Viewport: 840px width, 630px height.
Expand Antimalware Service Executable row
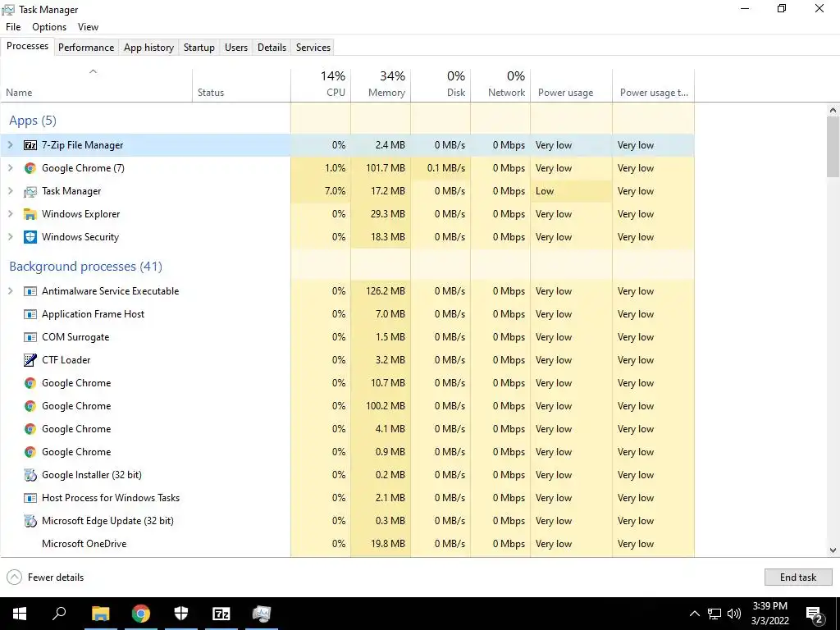pos(10,291)
